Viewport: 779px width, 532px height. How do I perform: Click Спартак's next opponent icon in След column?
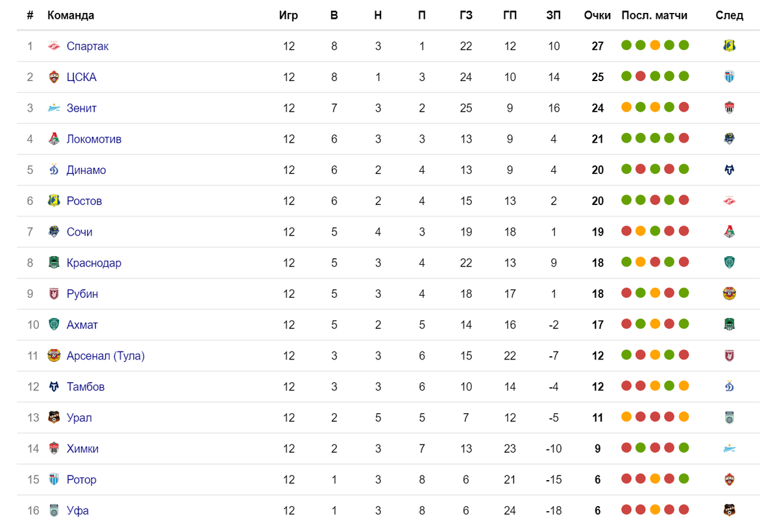point(729,45)
